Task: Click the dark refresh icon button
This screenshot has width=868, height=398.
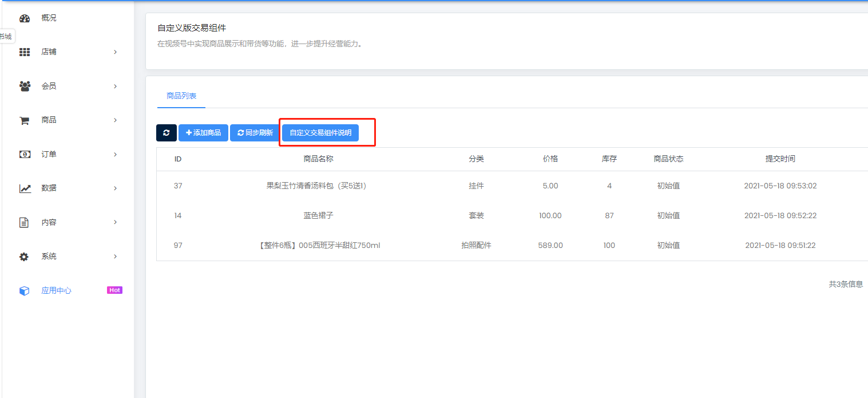Action: coord(167,133)
